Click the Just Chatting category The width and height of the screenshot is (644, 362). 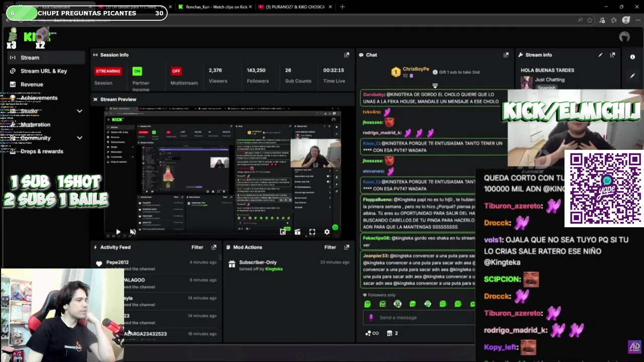(550, 79)
